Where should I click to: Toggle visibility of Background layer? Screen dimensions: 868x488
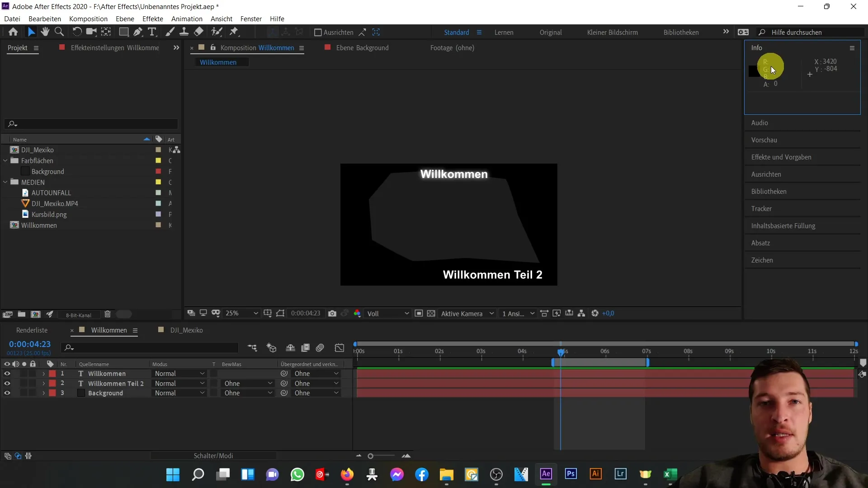tap(7, 393)
